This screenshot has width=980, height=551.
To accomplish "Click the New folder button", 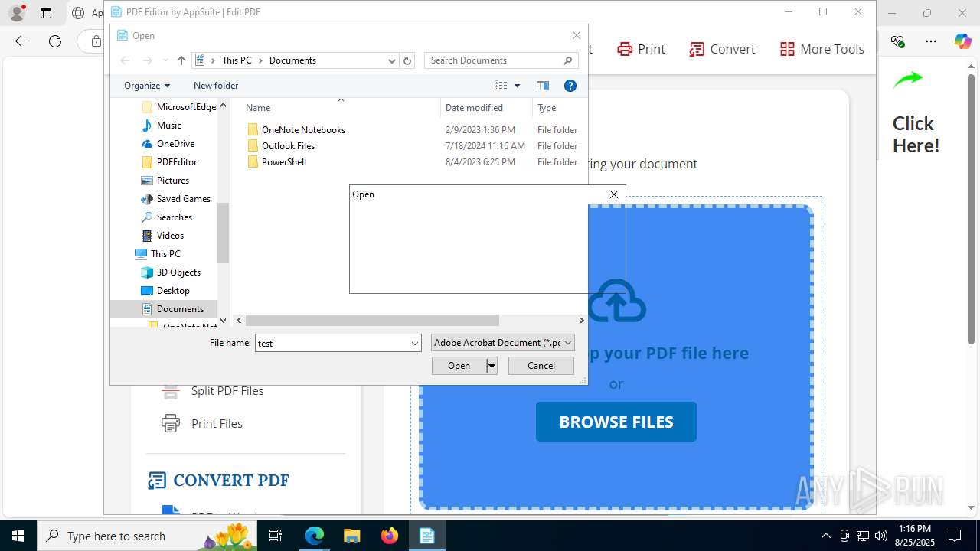I will (216, 86).
